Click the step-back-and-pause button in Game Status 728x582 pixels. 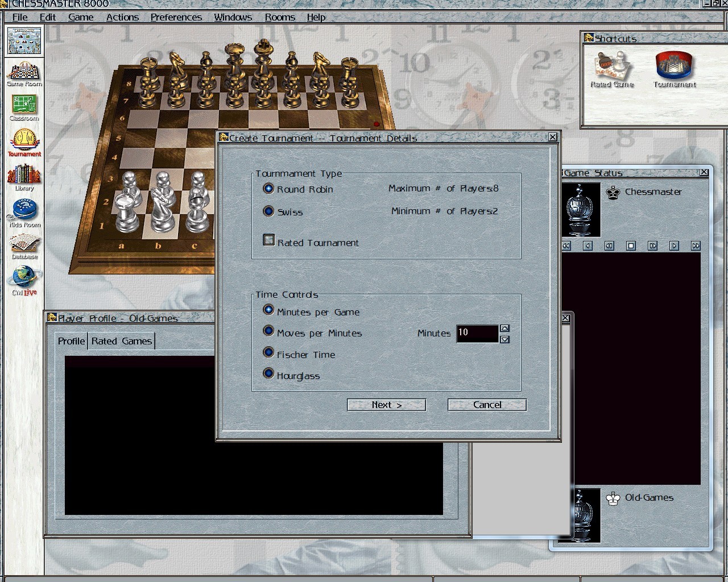pos(609,246)
